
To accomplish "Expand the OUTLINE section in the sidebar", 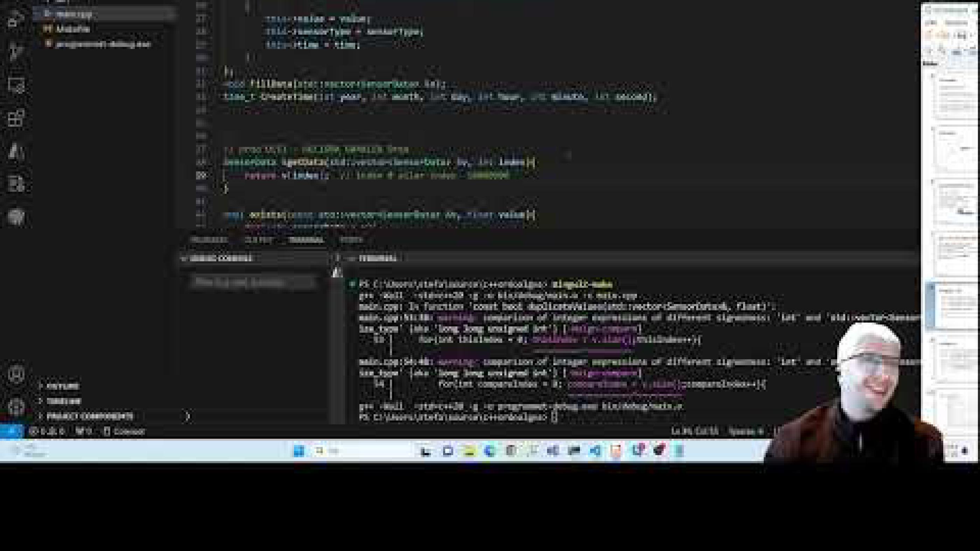I will click(x=64, y=386).
